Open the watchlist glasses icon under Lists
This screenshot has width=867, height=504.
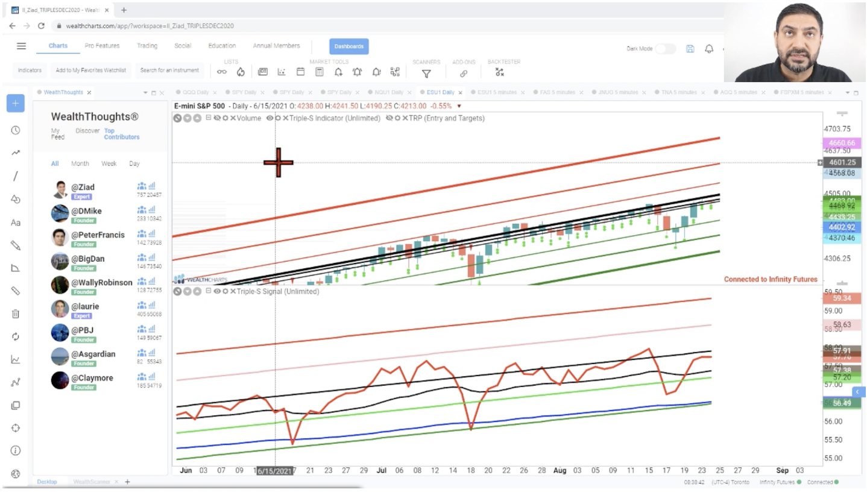[222, 72]
